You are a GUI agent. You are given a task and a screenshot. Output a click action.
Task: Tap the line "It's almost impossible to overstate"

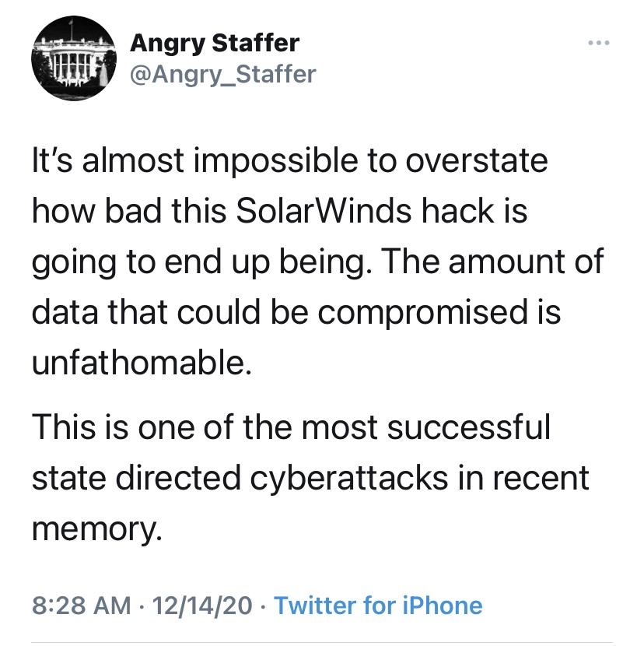point(289,161)
